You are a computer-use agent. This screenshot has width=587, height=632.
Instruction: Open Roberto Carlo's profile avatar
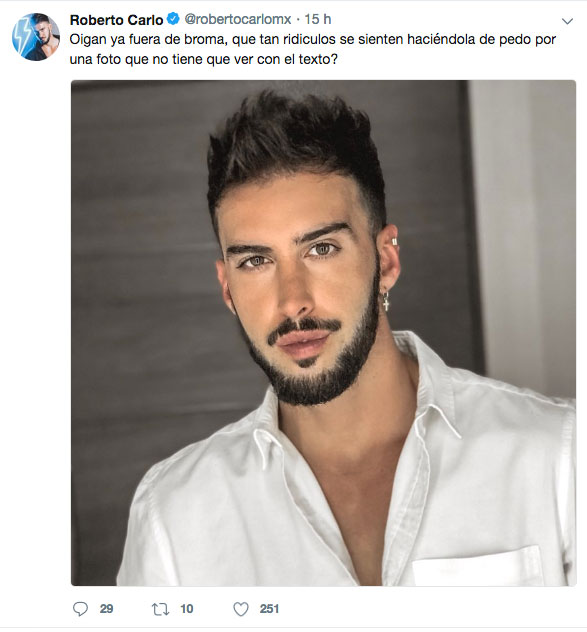(35, 37)
